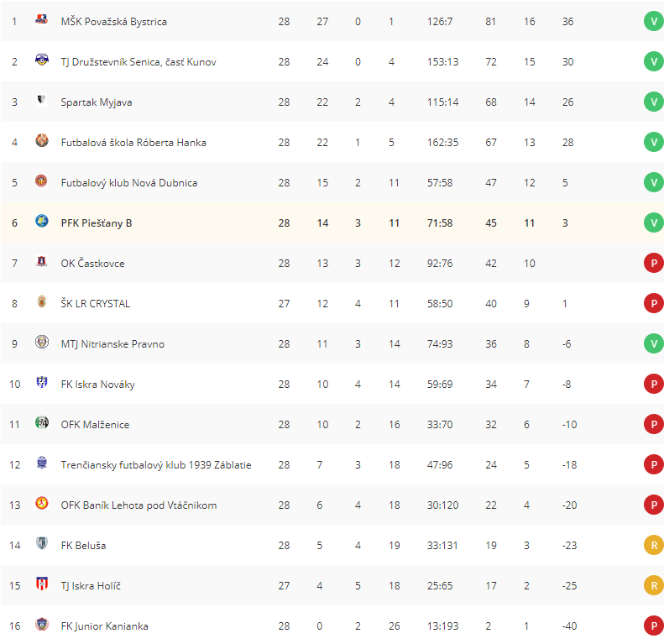664x644 pixels.
Task: Click yellow R badge for TJ Iskra Holíč
Action: tap(653, 585)
